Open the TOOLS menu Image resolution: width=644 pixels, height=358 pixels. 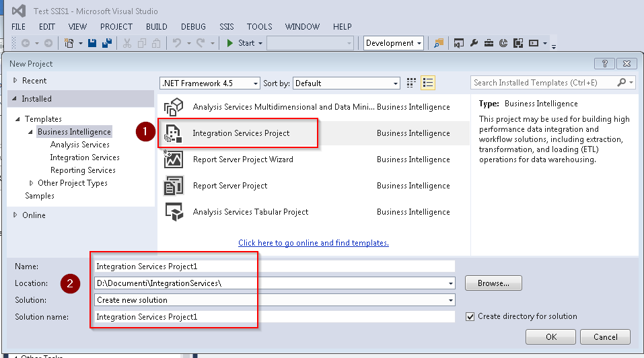[x=259, y=27]
